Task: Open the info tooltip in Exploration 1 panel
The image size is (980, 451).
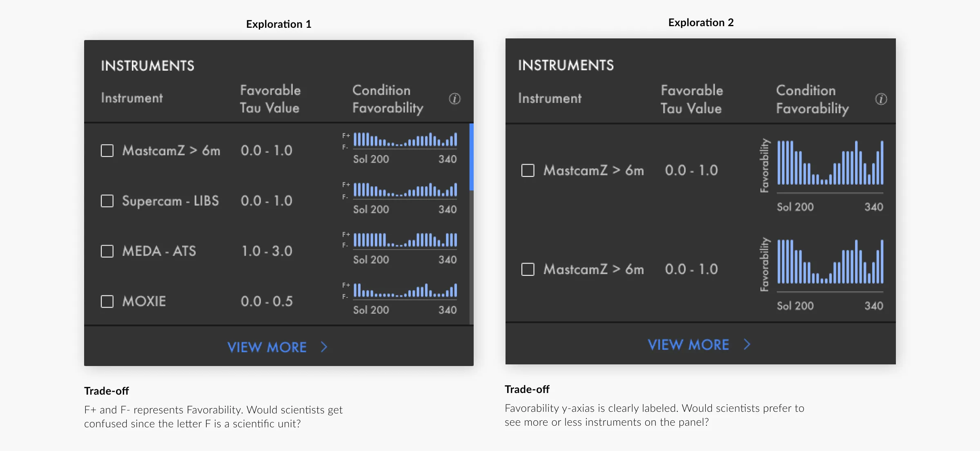Action: (x=454, y=99)
